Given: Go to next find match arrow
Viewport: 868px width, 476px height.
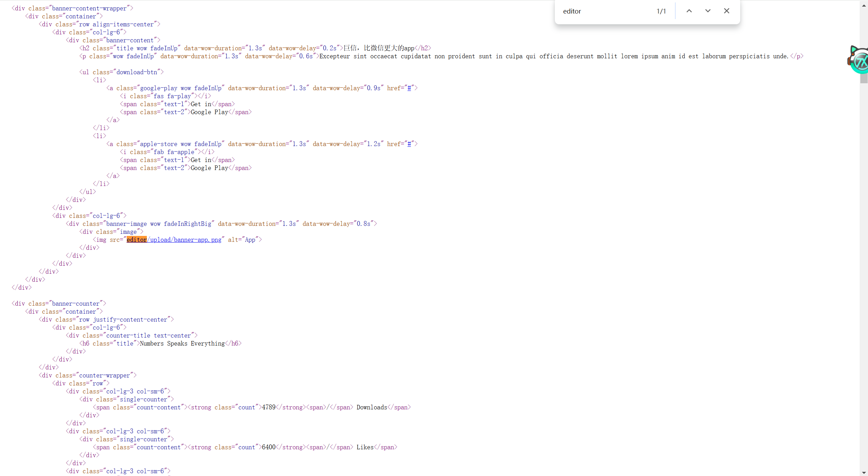Looking at the screenshot, I should [x=708, y=11].
